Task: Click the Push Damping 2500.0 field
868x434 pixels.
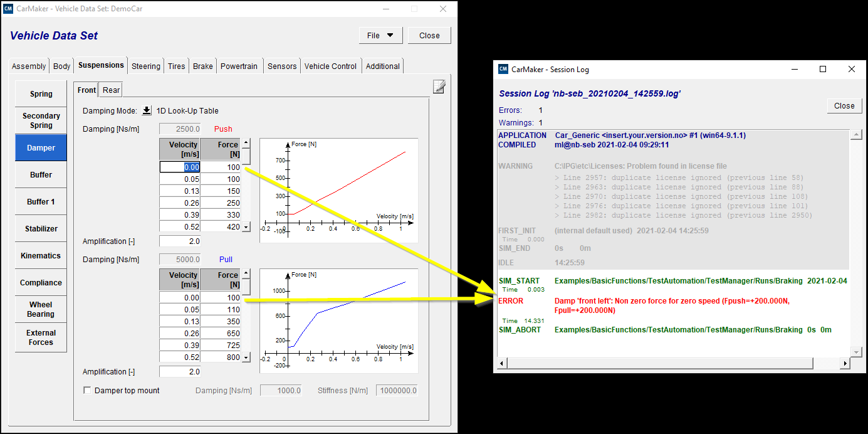Action: click(x=180, y=129)
